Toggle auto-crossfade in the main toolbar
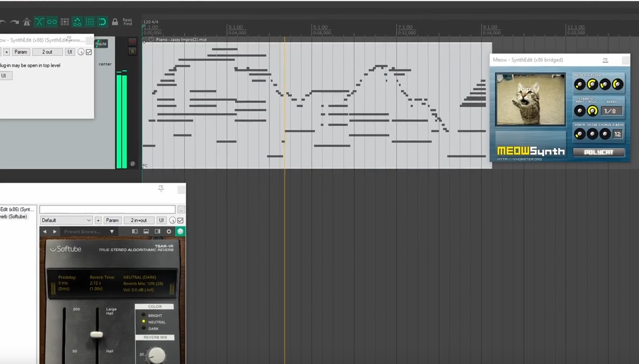The width and height of the screenshot is (639, 364). 39,22
